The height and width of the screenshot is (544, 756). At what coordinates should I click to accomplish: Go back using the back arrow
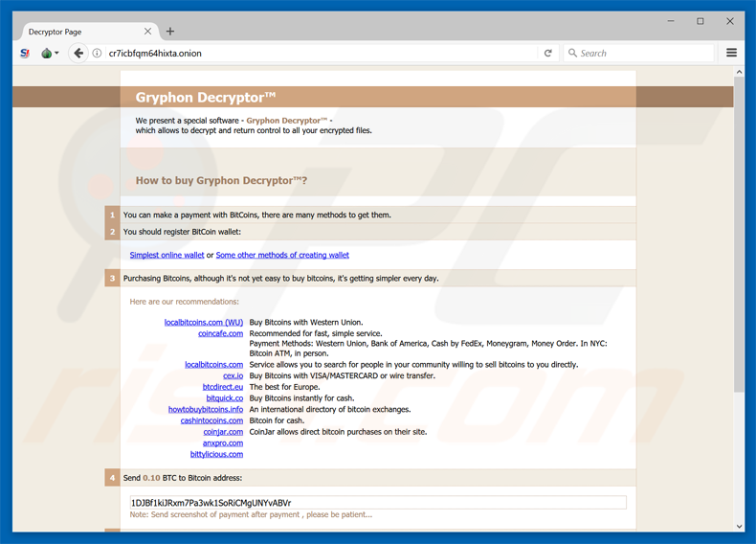[78, 53]
